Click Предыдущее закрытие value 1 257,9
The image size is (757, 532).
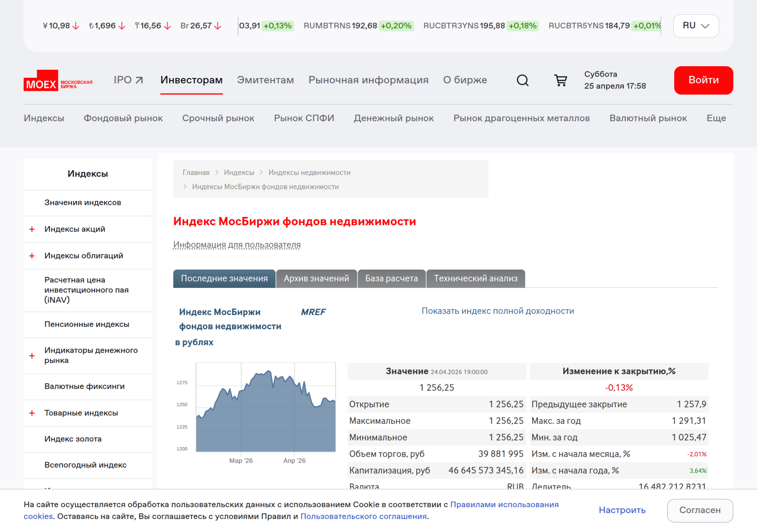point(692,404)
